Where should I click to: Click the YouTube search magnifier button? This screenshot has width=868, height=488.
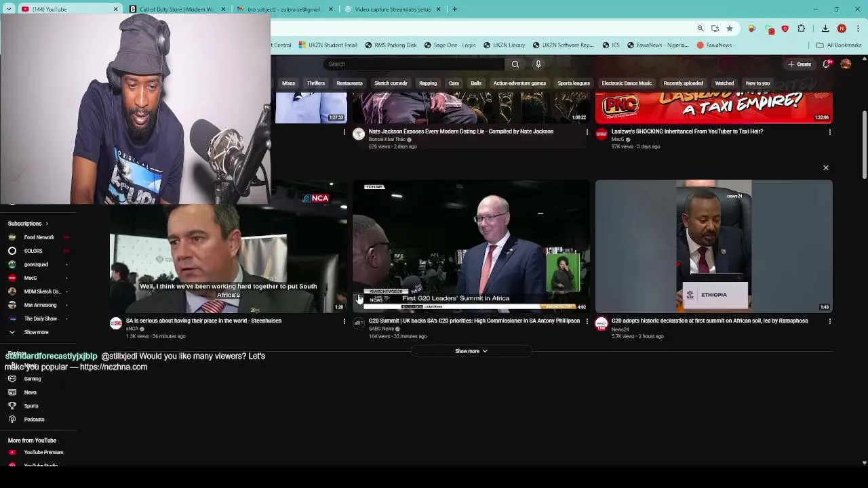click(515, 64)
